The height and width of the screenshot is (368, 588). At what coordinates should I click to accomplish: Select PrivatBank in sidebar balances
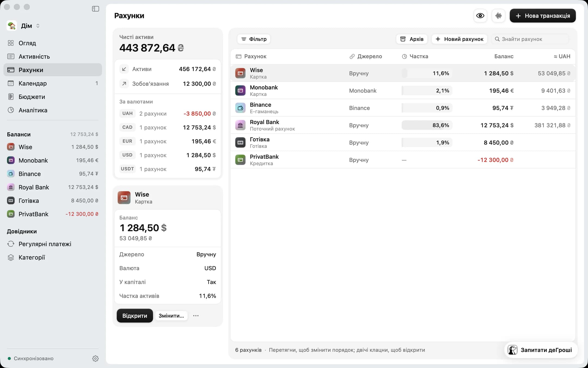tap(53, 214)
